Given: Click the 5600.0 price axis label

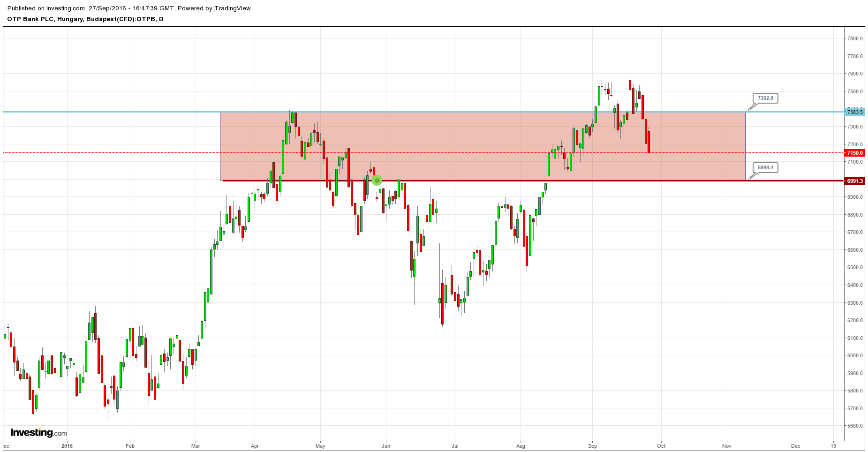Looking at the screenshot, I should pos(855,426).
